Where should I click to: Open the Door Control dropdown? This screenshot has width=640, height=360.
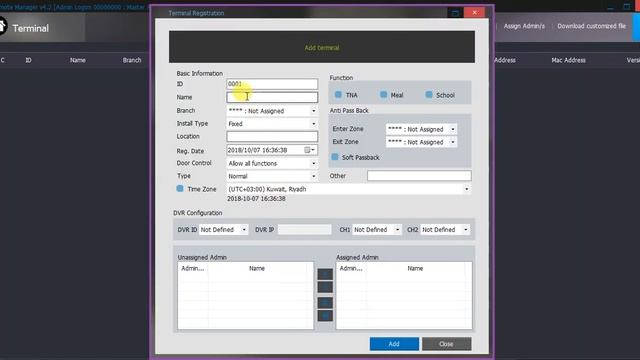coord(272,163)
